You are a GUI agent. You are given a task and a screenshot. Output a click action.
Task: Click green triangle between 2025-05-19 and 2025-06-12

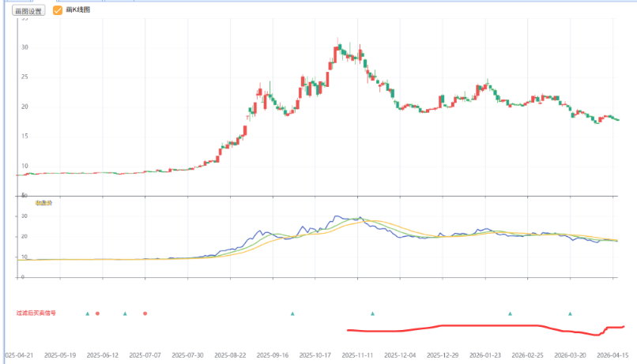(x=88, y=313)
